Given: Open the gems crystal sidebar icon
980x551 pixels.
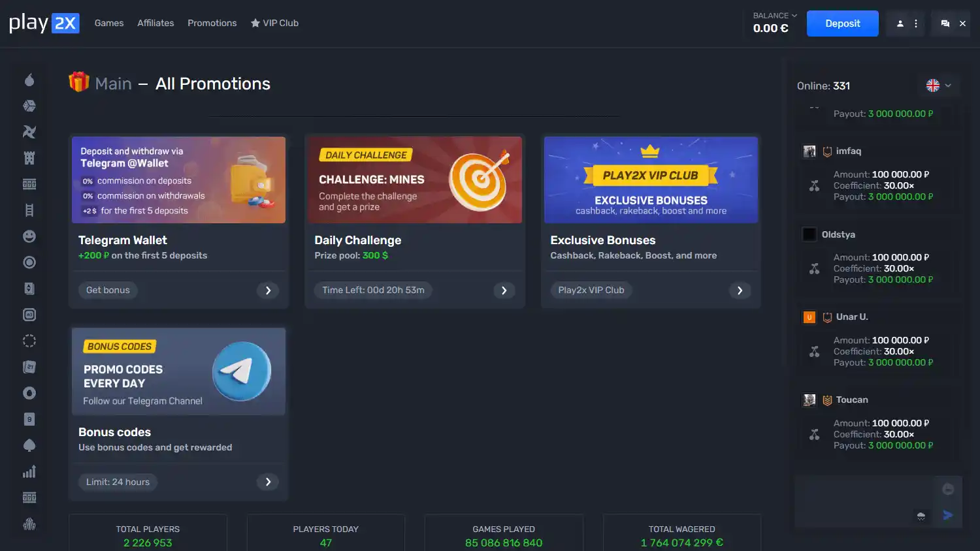Looking at the screenshot, I should (x=29, y=524).
